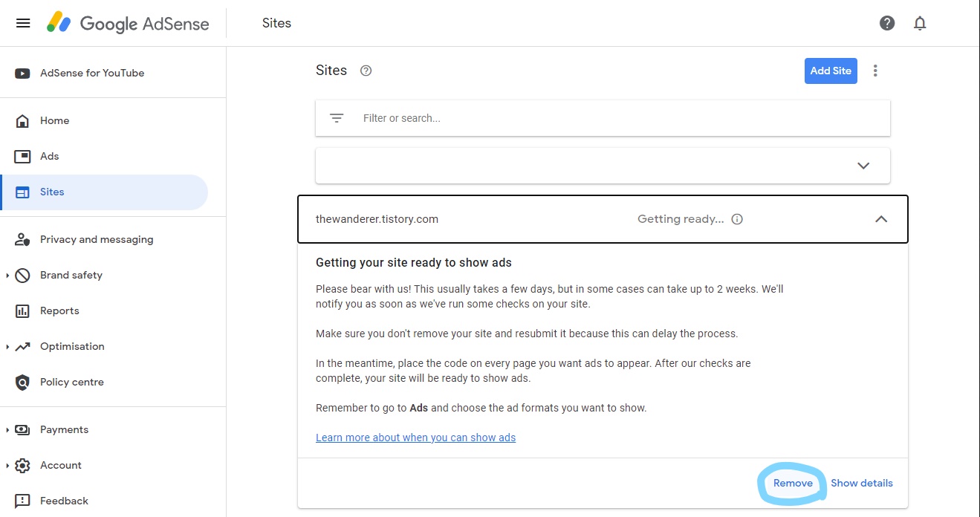The height and width of the screenshot is (517, 980).
Task: Click the filter lines icon
Action: (x=337, y=118)
